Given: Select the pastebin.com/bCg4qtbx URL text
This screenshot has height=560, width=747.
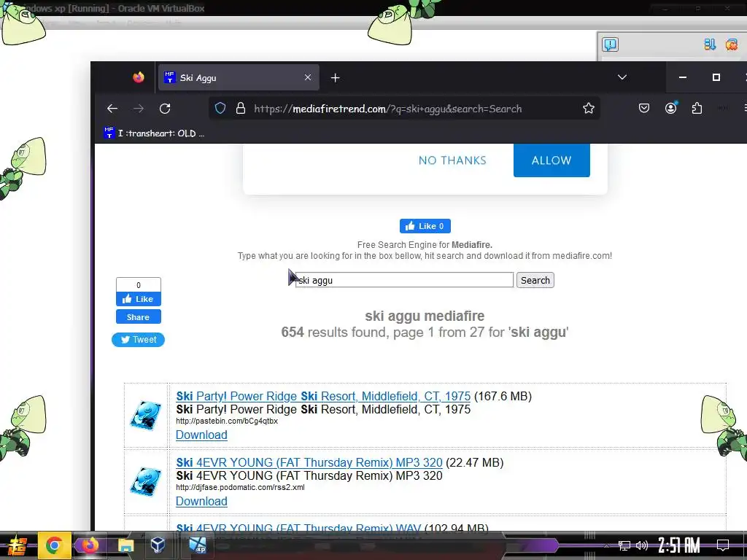Looking at the screenshot, I should pyautogui.click(x=227, y=421).
